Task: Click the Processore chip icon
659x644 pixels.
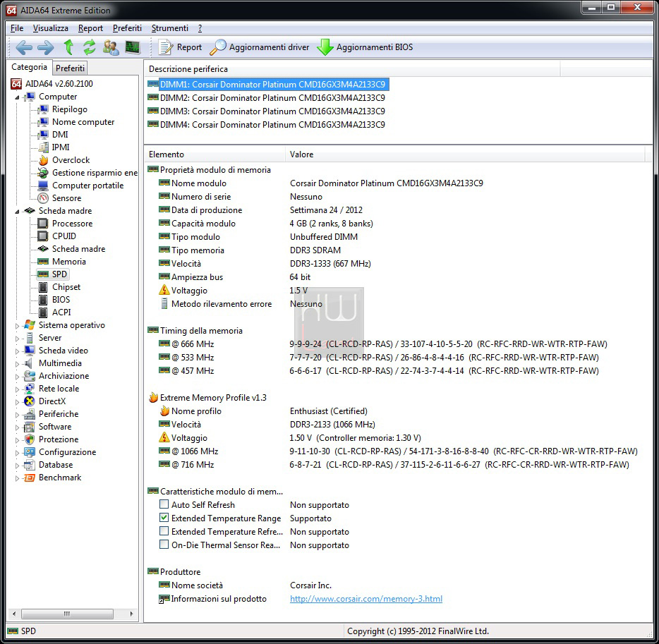Action: (x=43, y=224)
